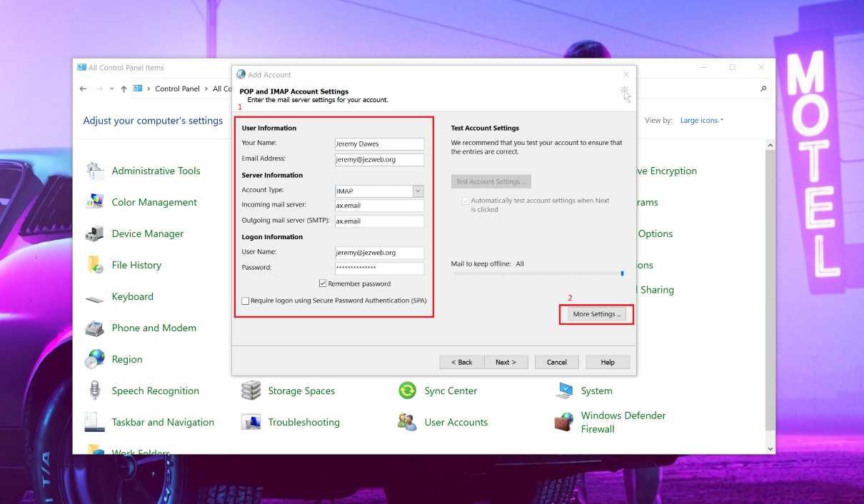Open Sync Center green icon
This screenshot has width=864, height=504.
408,391
